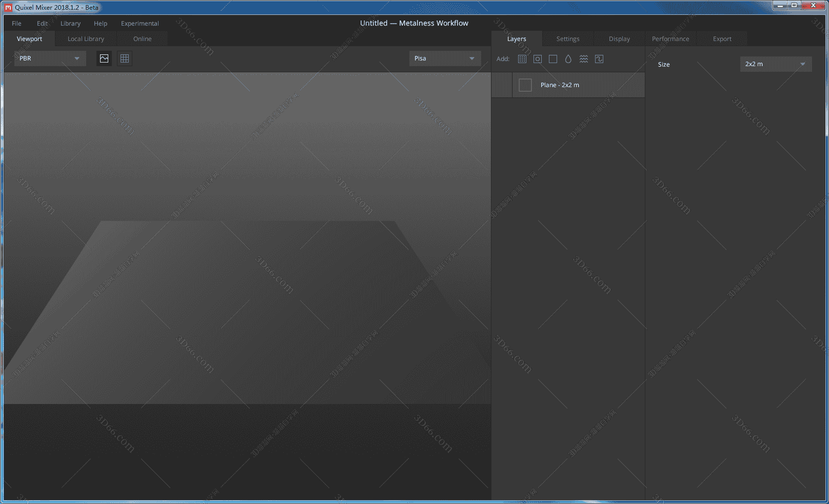
Task: Click the sine curve add-layer icon
Action: [x=599, y=59]
